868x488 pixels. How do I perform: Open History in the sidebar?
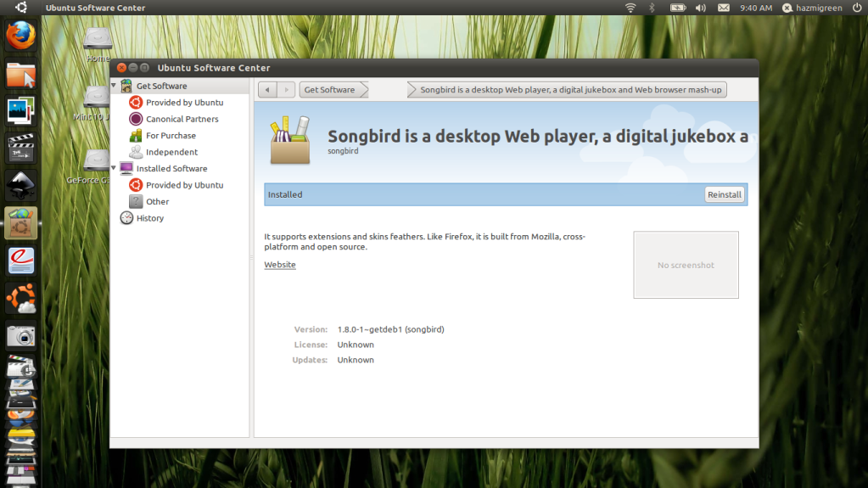150,218
